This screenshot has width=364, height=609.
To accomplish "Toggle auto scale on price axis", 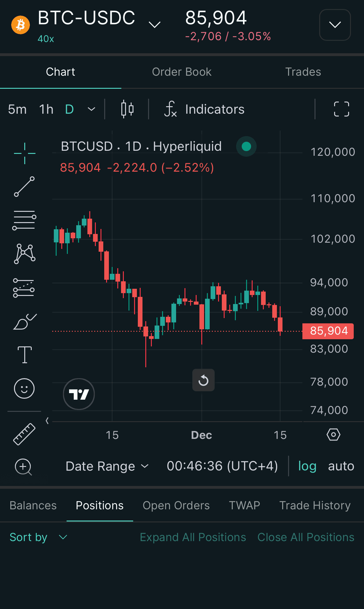I will (x=341, y=466).
